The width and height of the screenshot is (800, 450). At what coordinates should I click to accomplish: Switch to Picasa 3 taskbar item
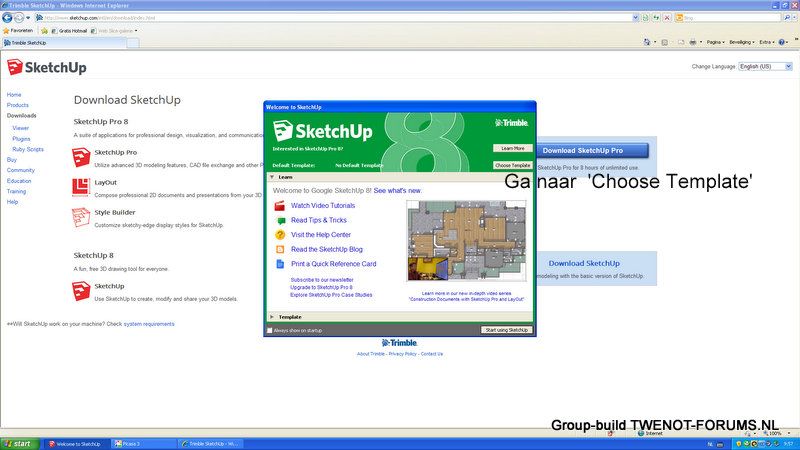[x=142, y=444]
